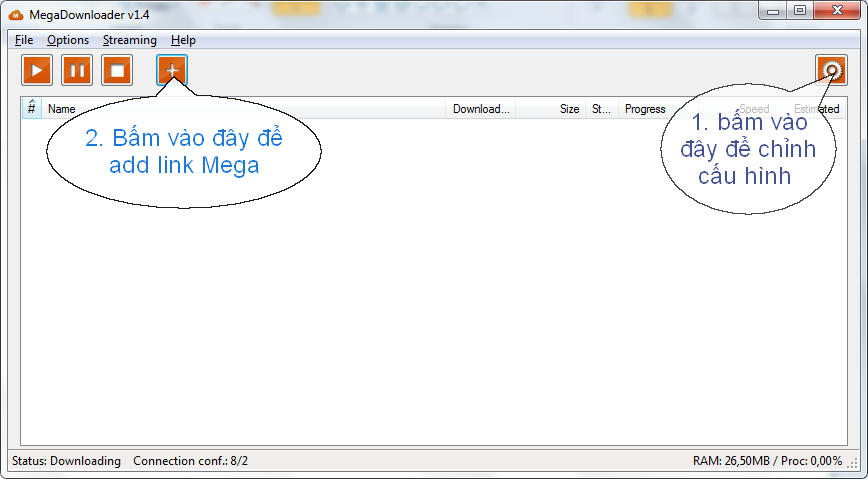Screen dimensions: 868x479
Task: Expand the Streaming menu
Action: tap(129, 40)
